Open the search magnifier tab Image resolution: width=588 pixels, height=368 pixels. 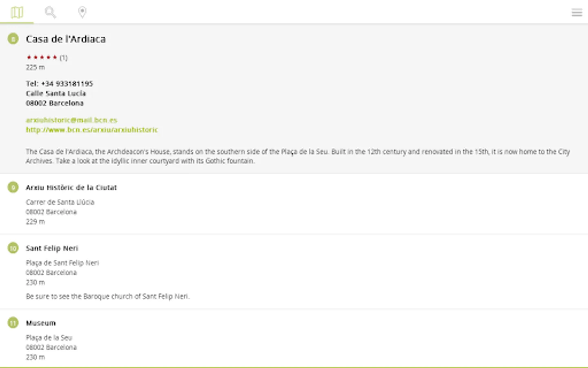(50, 12)
